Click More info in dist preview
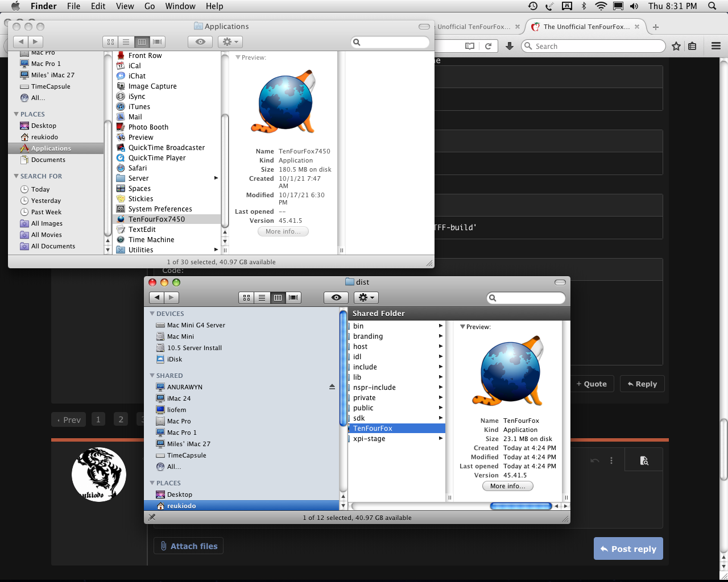 click(508, 486)
